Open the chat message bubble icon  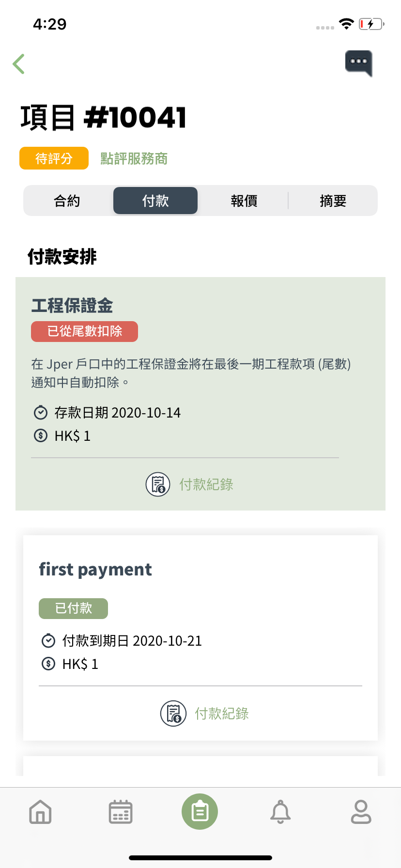coord(359,63)
